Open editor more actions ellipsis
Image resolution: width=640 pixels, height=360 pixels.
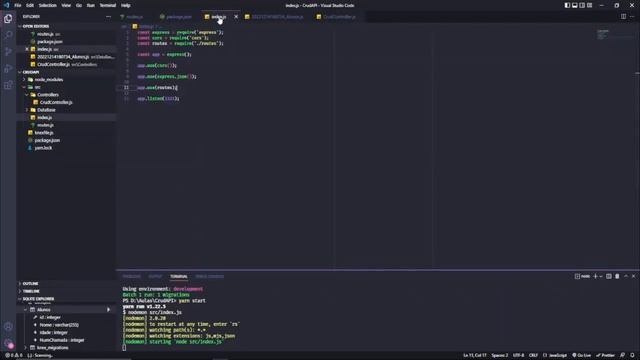coord(632,17)
